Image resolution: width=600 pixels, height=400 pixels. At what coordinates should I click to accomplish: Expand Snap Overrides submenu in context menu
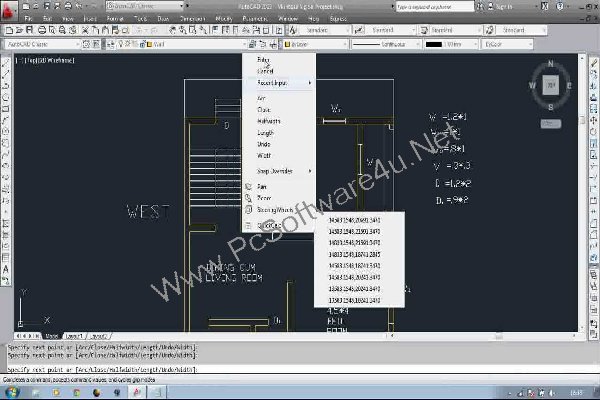pyautogui.click(x=279, y=171)
